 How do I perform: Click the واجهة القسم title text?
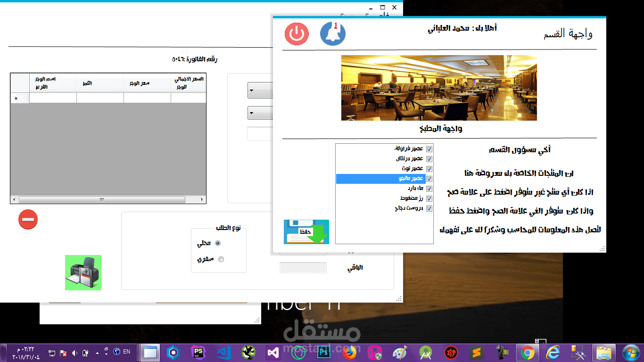(x=568, y=34)
